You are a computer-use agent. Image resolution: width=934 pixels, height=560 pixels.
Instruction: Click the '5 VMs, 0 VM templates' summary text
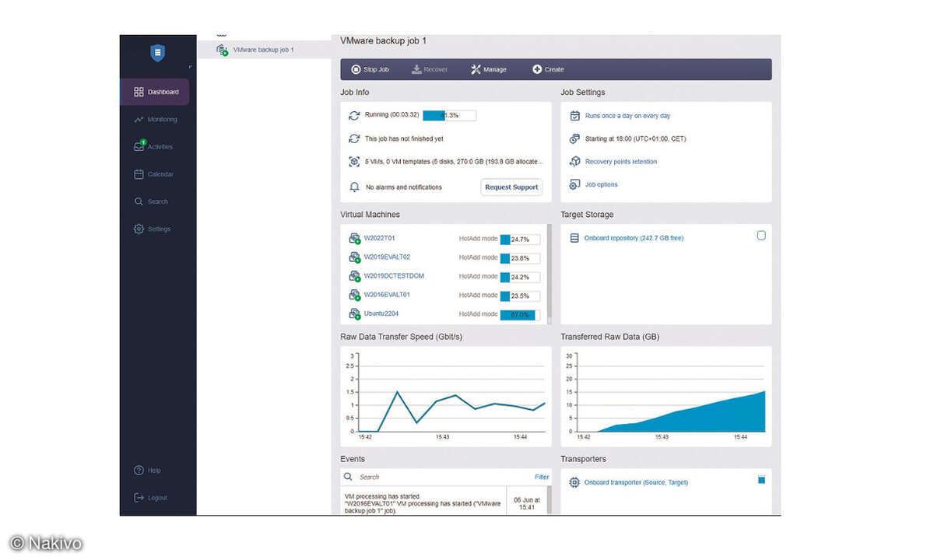tap(454, 162)
